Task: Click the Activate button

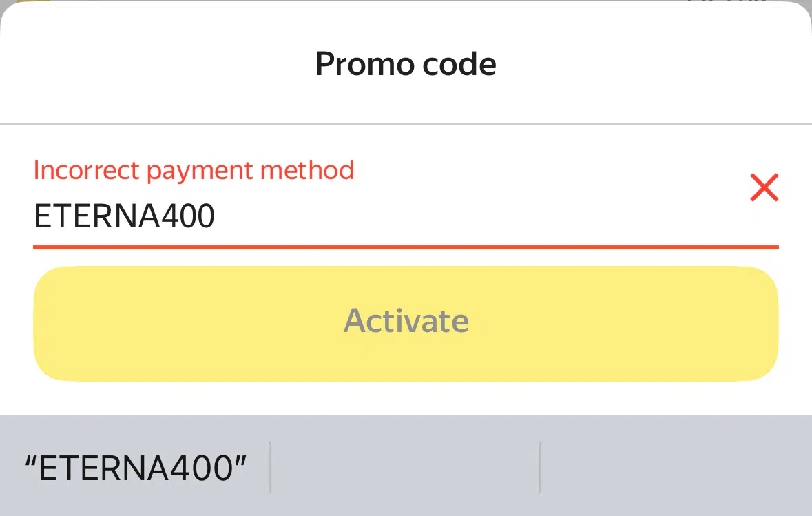Action: coord(406,324)
